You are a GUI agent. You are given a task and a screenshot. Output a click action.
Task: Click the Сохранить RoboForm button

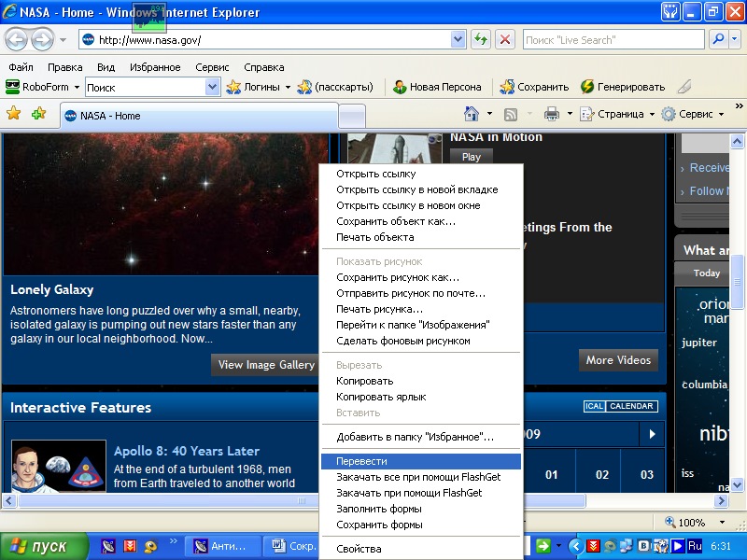click(x=534, y=87)
